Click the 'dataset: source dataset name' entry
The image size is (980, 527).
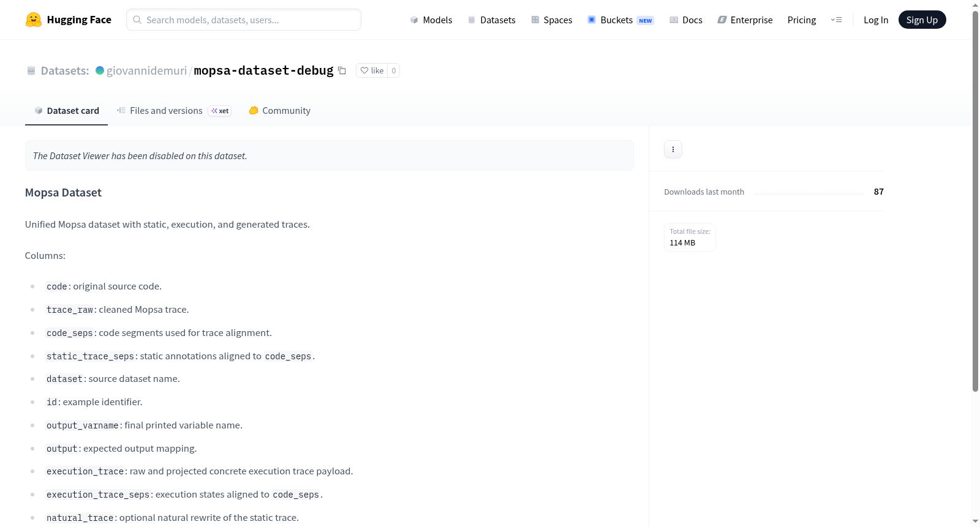tap(113, 379)
